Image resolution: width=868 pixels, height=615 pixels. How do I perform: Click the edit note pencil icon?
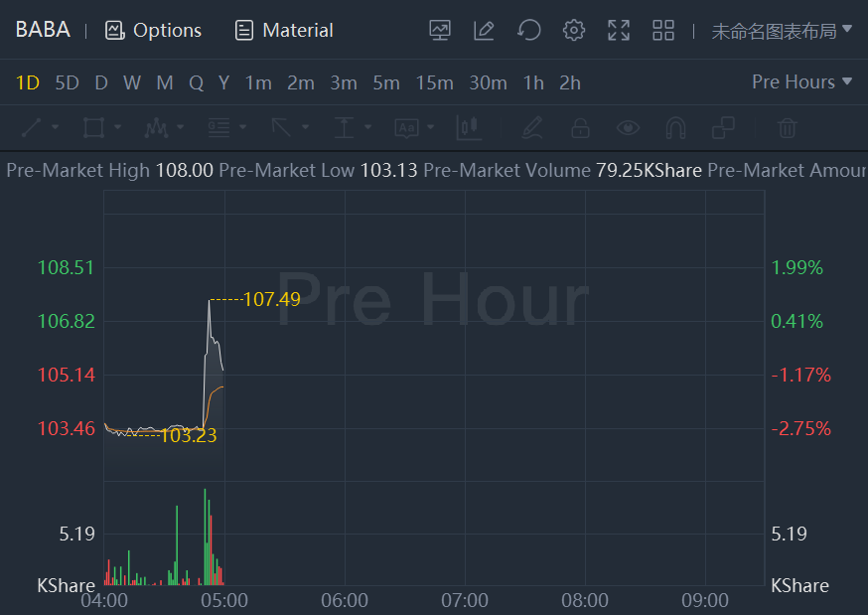click(484, 31)
